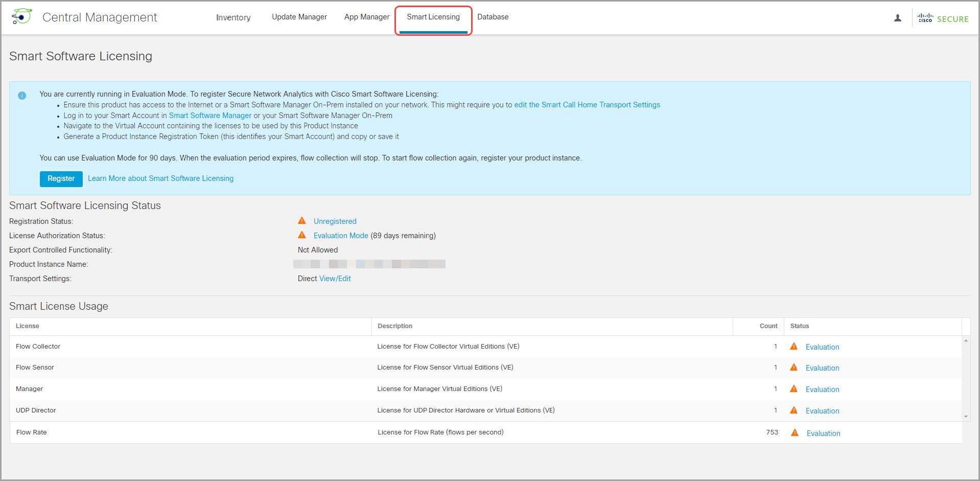Click 'License for Flow Rate (flows per second)'
This screenshot has width=980, height=481.
click(x=440, y=432)
